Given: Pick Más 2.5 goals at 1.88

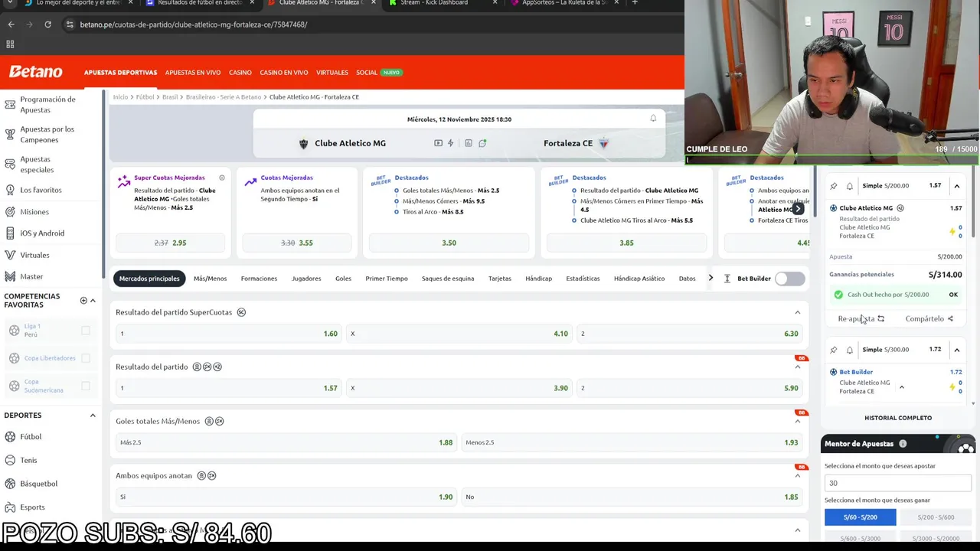Looking at the screenshot, I should [x=286, y=442].
